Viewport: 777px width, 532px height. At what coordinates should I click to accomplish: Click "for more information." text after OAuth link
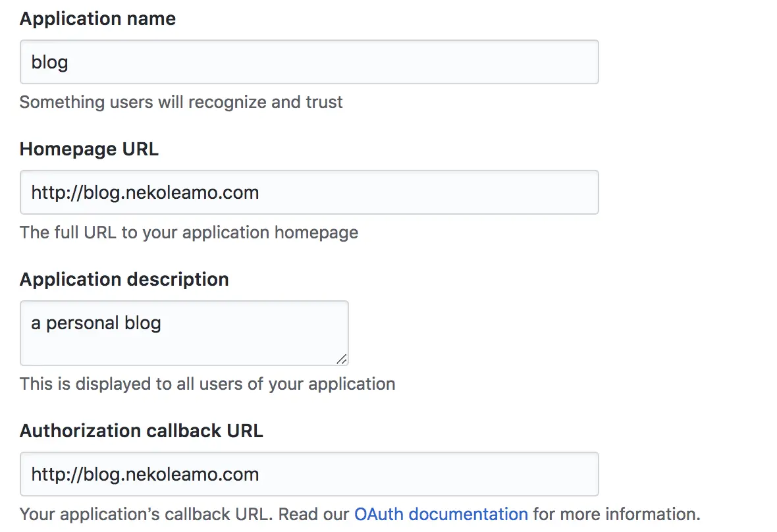(617, 514)
